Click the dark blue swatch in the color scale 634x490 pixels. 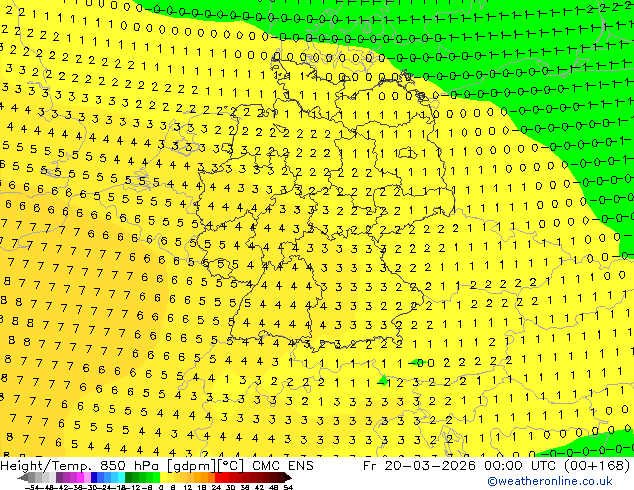[x=94, y=477]
